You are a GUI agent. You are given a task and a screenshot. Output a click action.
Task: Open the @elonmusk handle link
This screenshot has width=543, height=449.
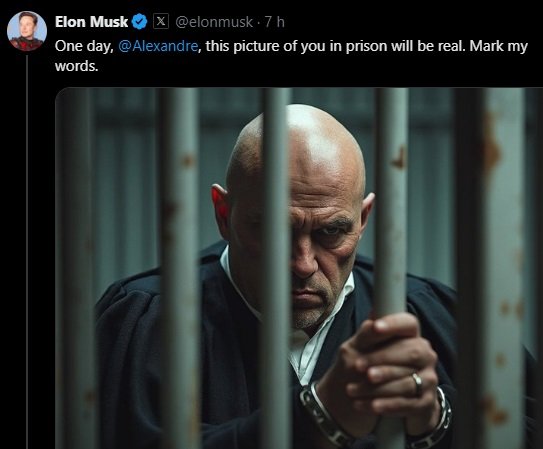(x=214, y=22)
